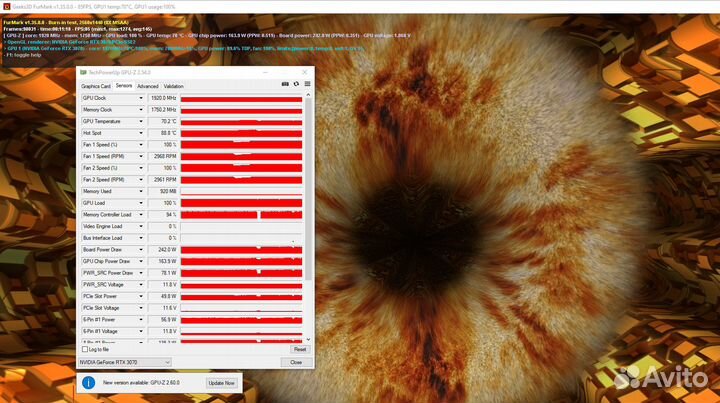Select NVIDIA GeForce RTX 3070 GPU selector
This screenshot has width=720, height=403.
(125, 362)
